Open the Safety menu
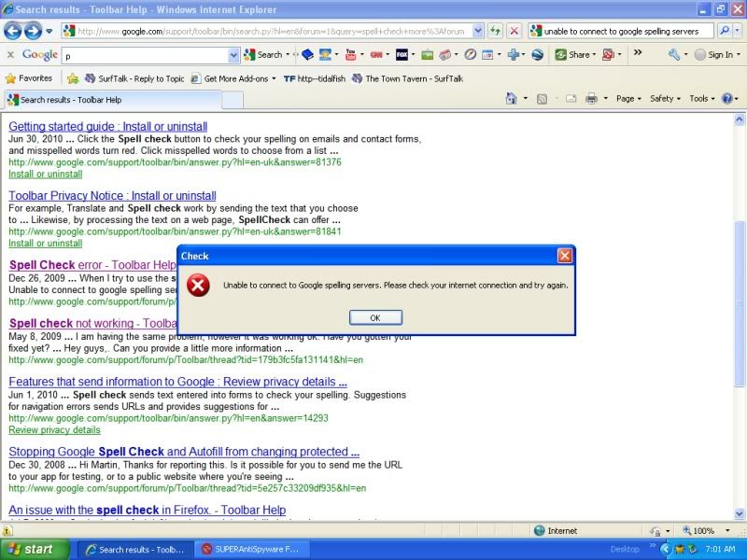Screen dimensions: 747x560 click(665, 99)
